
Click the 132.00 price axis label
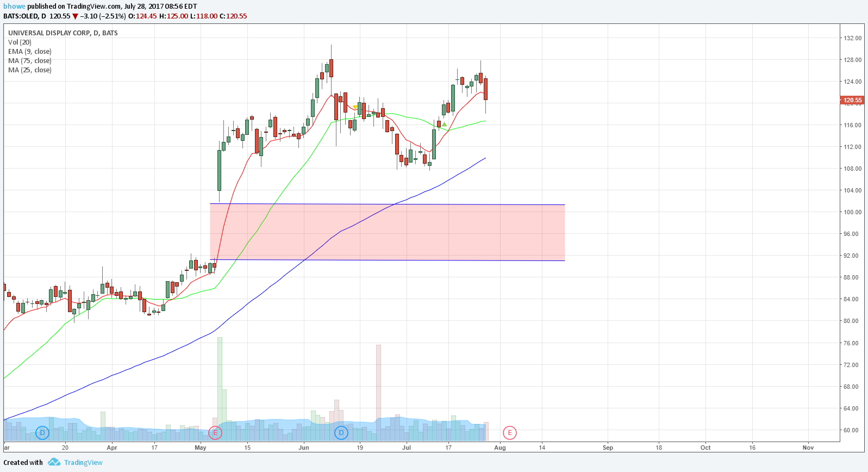(x=852, y=38)
